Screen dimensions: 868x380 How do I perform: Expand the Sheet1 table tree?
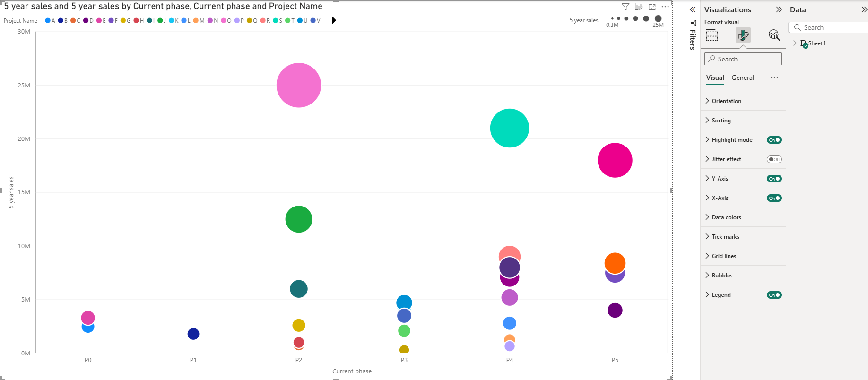tap(795, 43)
